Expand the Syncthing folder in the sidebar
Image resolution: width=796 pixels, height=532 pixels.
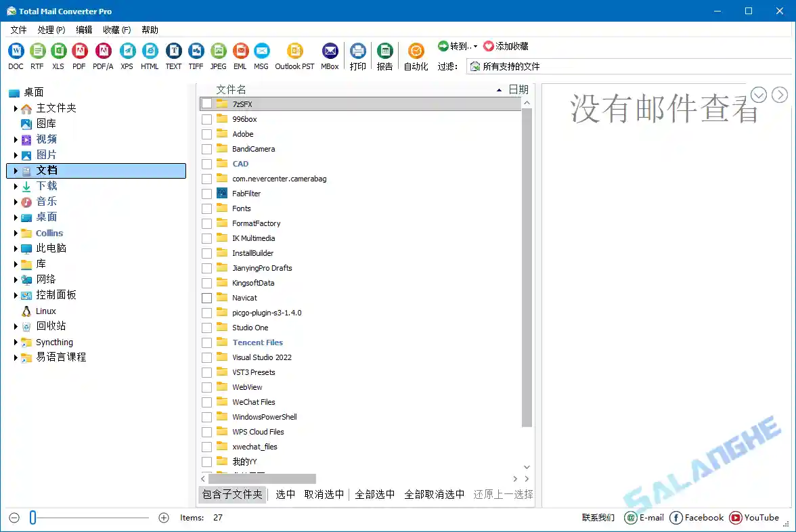click(x=15, y=342)
